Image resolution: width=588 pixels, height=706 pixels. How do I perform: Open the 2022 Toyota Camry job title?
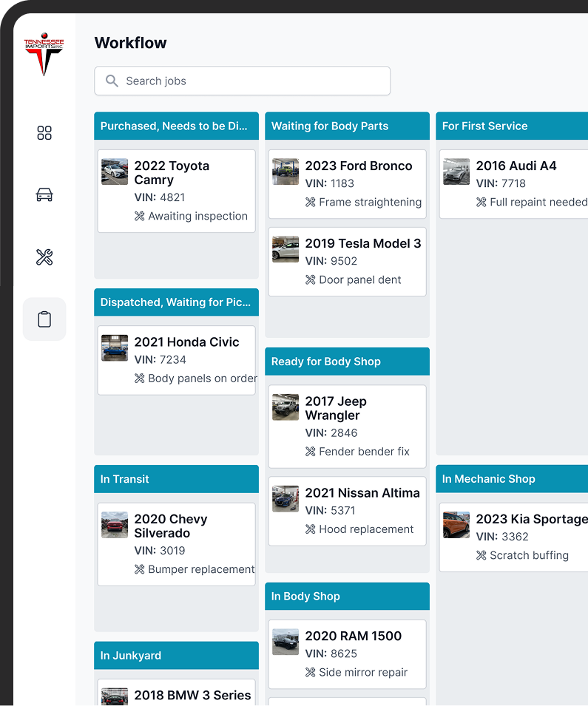click(x=172, y=173)
